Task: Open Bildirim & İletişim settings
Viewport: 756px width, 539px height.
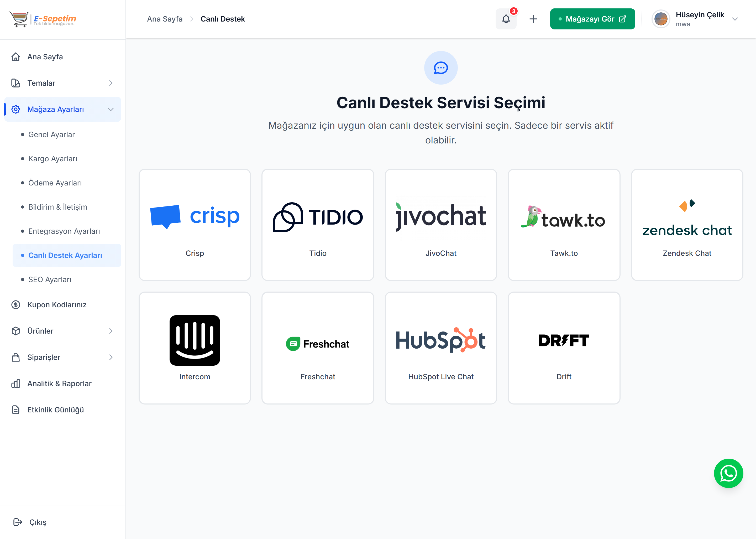Action: pyautogui.click(x=58, y=207)
